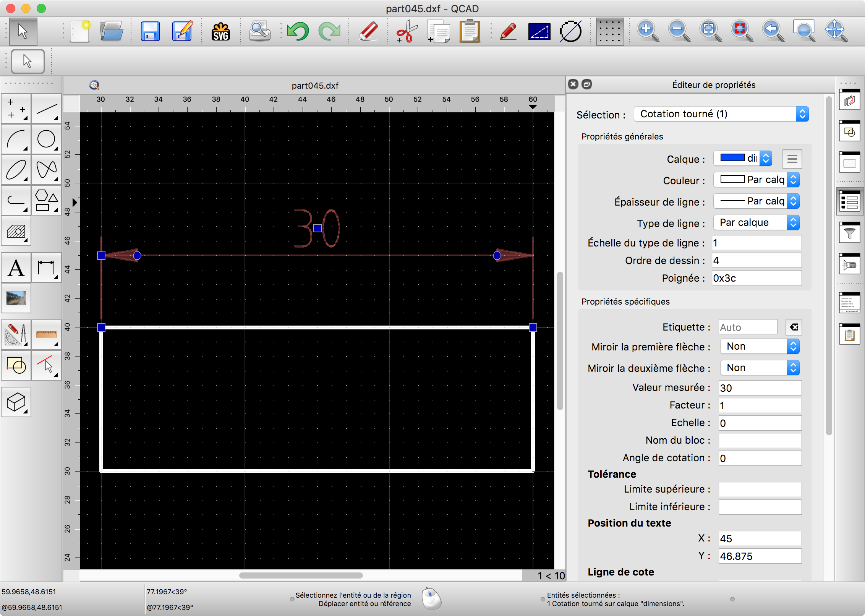Select the Text tool
865x616 pixels.
16,268
